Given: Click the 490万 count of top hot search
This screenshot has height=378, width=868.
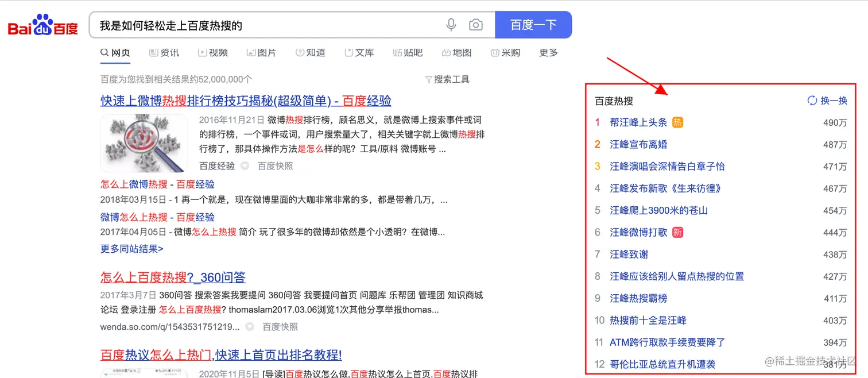Looking at the screenshot, I should click(x=835, y=123).
